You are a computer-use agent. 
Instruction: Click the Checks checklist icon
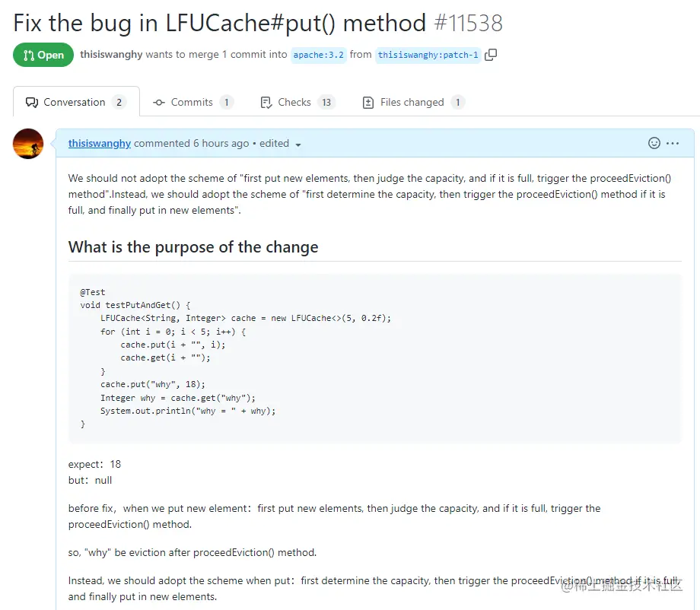(x=266, y=103)
